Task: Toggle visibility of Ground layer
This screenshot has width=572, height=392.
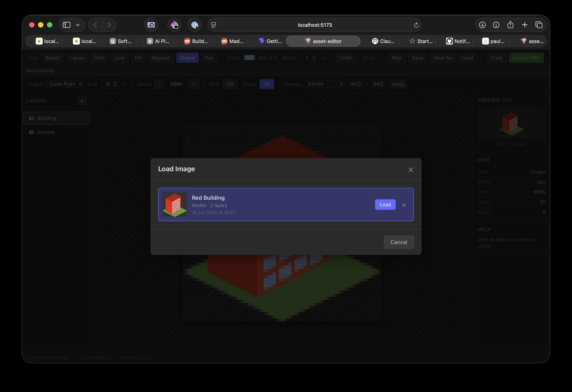Action: 31,132
